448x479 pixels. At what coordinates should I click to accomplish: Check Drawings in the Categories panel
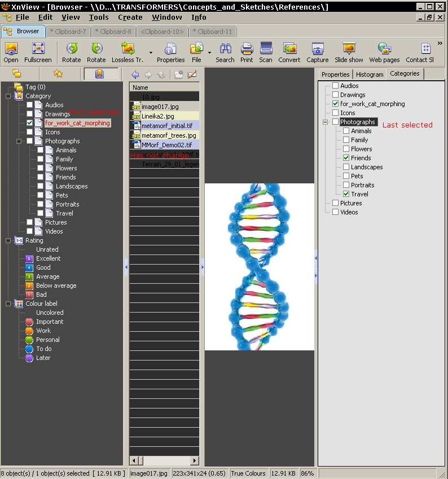335,95
